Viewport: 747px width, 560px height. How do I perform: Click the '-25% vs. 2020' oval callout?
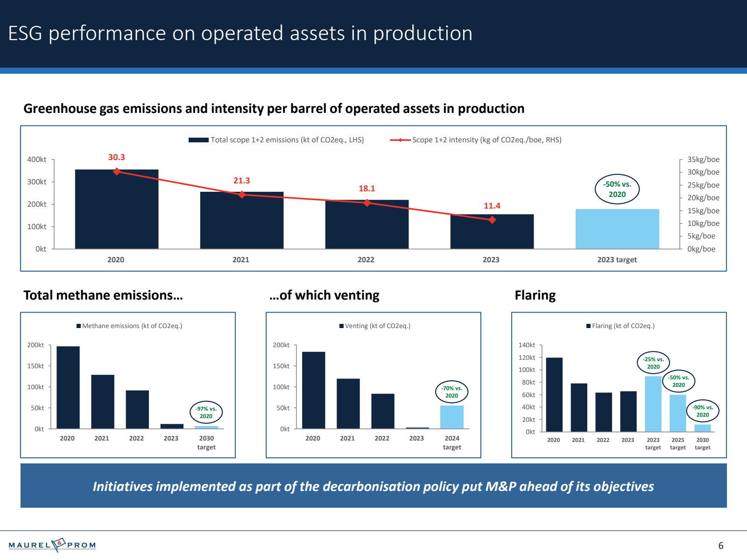[x=653, y=363]
